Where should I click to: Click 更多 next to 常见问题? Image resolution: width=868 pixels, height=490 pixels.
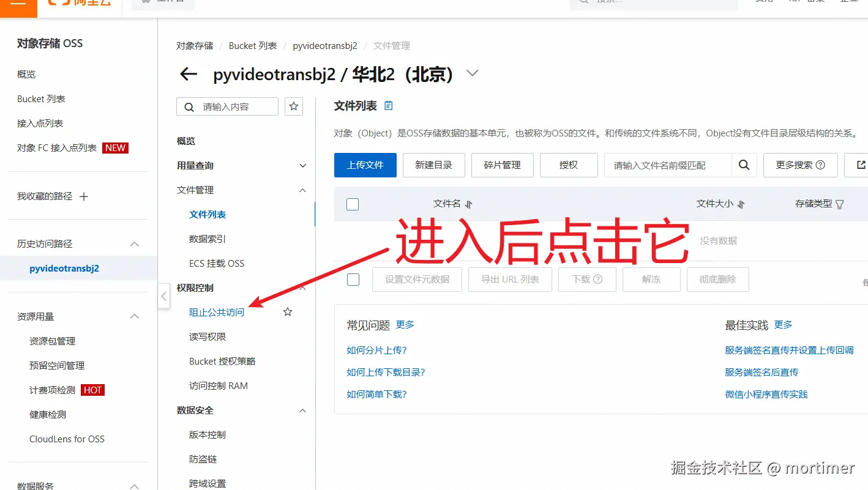point(405,324)
